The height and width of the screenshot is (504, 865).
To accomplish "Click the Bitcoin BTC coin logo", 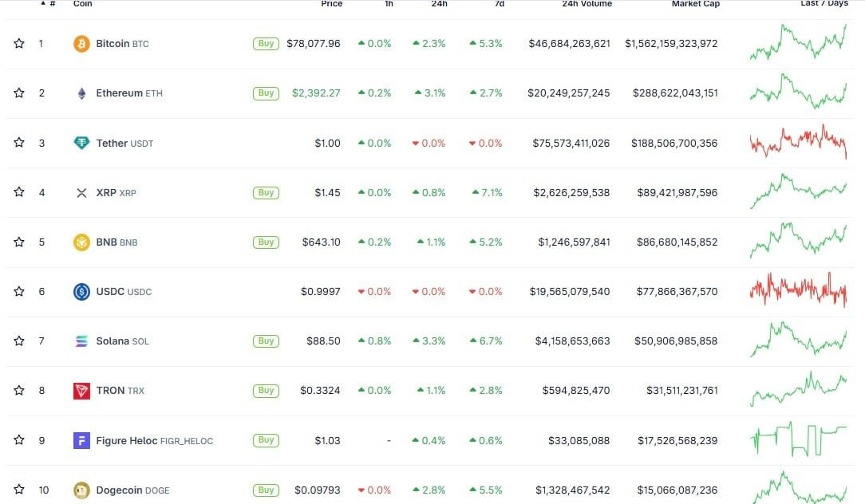I will (x=81, y=43).
